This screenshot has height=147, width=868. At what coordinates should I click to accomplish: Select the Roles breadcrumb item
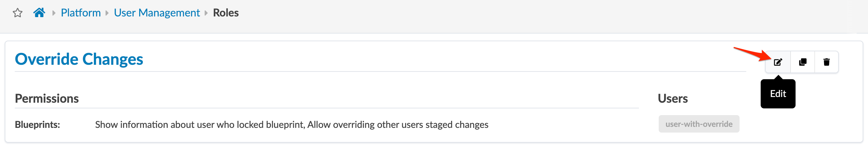[226, 13]
